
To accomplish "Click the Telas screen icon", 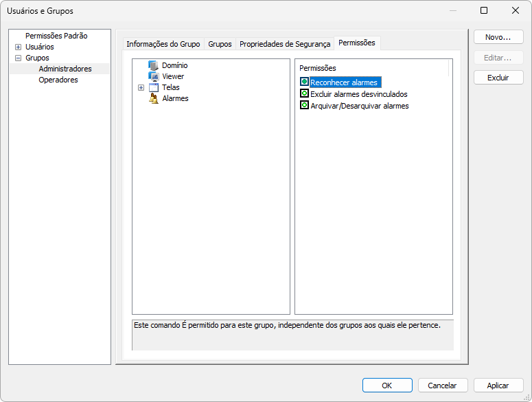I will coord(153,88).
